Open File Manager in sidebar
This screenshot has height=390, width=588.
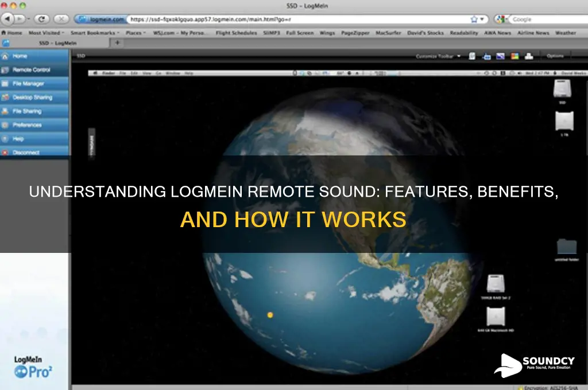tap(34, 84)
